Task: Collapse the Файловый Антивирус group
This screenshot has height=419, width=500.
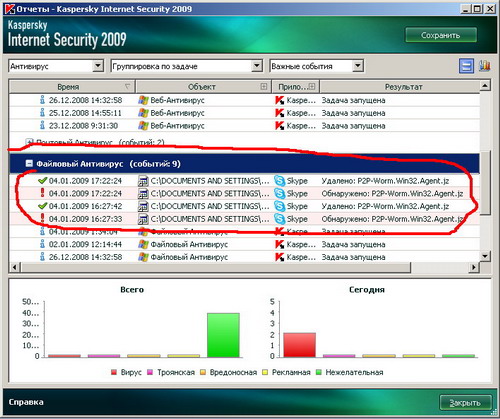Action: 29,163
